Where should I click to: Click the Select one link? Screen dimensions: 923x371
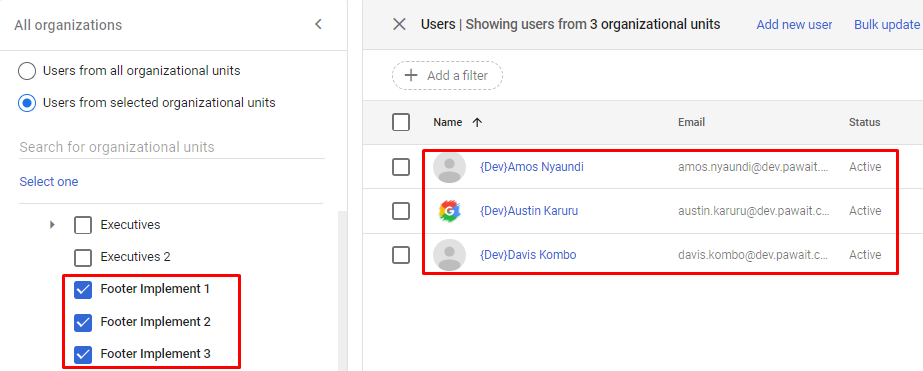tap(49, 181)
